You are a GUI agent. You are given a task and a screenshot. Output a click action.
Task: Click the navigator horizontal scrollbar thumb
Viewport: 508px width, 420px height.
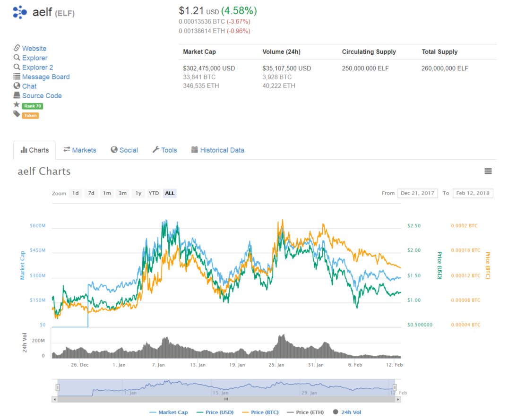coord(226,399)
